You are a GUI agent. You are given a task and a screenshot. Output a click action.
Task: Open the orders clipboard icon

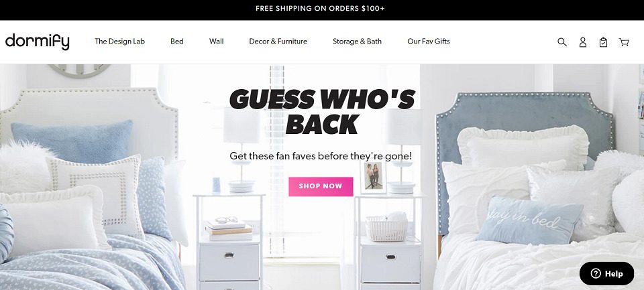(x=603, y=42)
